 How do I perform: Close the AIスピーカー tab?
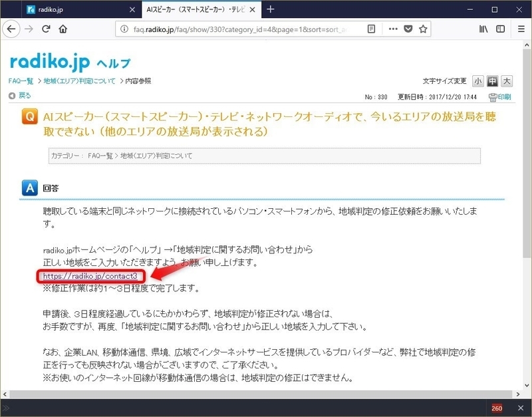[253, 10]
